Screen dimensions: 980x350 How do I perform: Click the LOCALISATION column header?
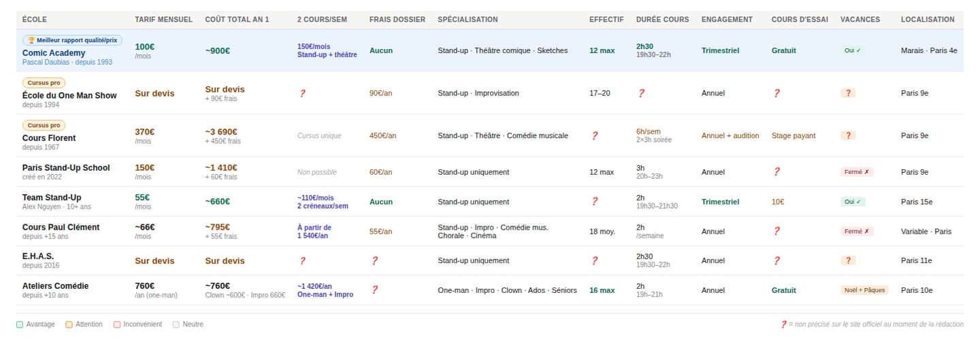pyautogui.click(x=928, y=20)
